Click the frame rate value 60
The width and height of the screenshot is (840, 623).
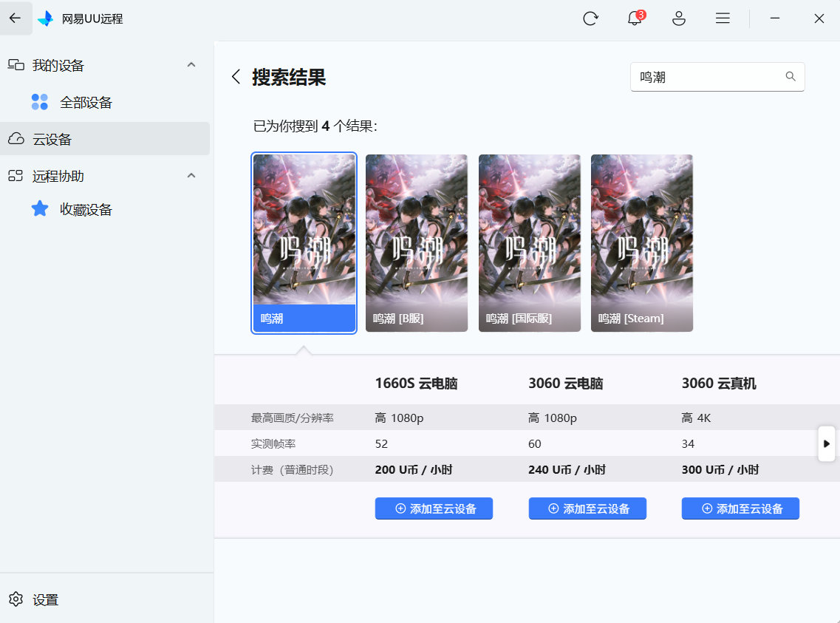coord(535,443)
